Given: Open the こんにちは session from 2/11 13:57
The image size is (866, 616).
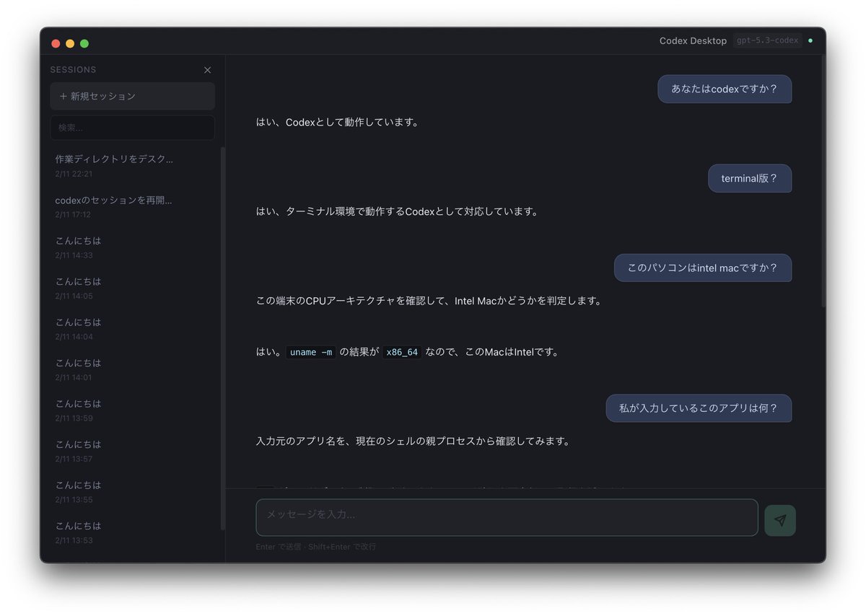Looking at the screenshot, I should (x=133, y=451).
